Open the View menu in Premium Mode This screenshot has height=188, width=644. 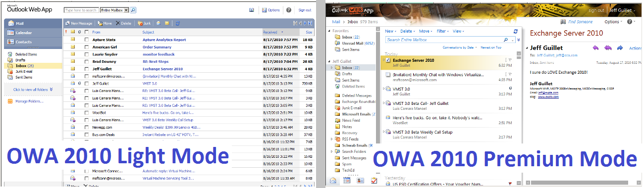[458, 31]
